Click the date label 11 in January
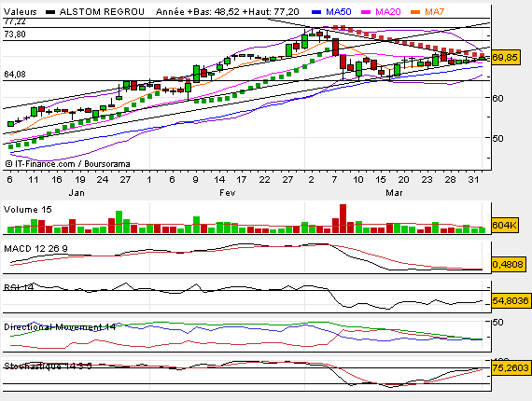Screen dimensions: 532x401 [34, 180]
